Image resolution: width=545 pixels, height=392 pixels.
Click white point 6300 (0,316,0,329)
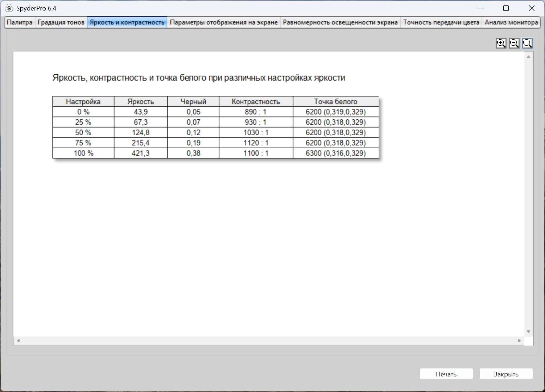336,153
